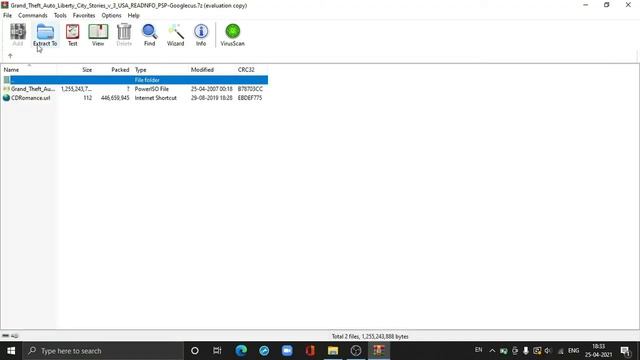The height and width of the screenshot is (360, 640).
Task: Open the Options menu
Action: point(111,16)
